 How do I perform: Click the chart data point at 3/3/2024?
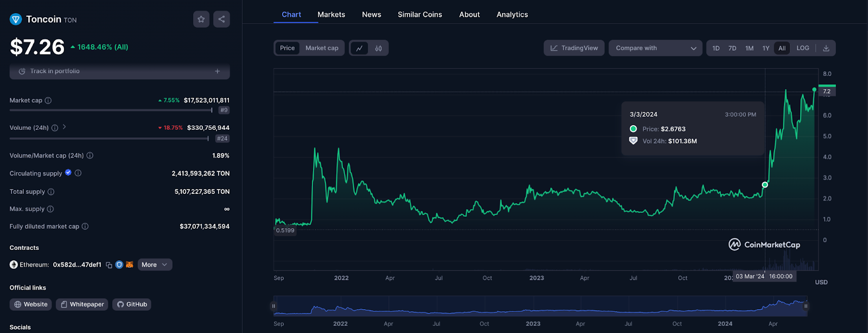point(765,185)
